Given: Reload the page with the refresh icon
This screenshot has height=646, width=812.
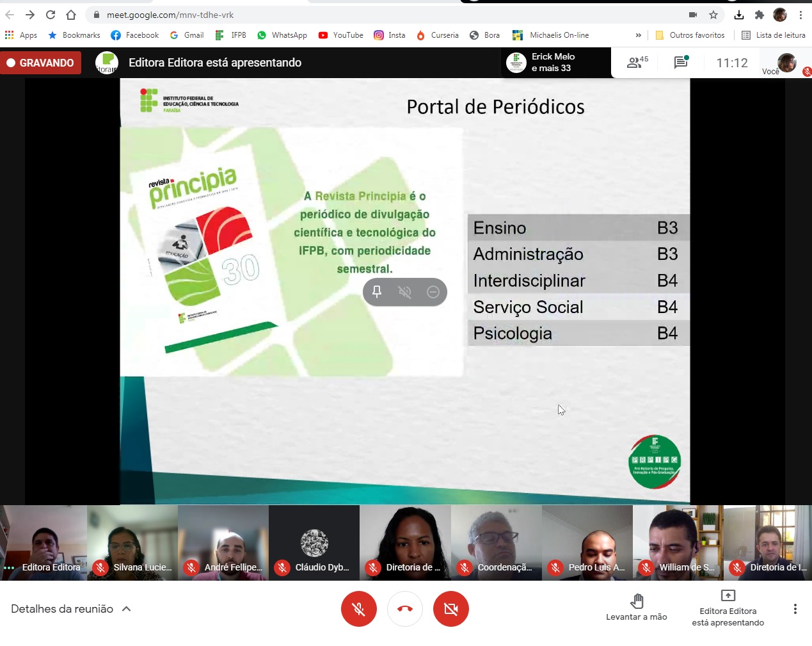Looking at the screenshot, I should coord(50,14).
